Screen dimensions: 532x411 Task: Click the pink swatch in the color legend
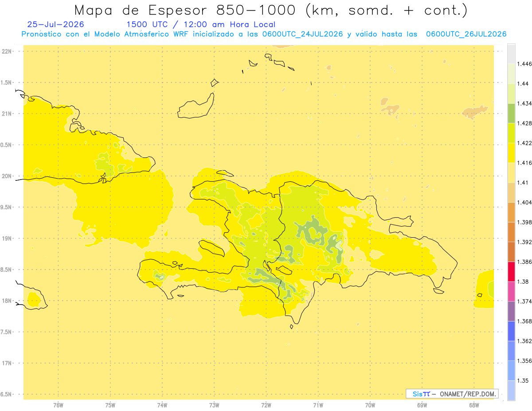coord(511,291)
